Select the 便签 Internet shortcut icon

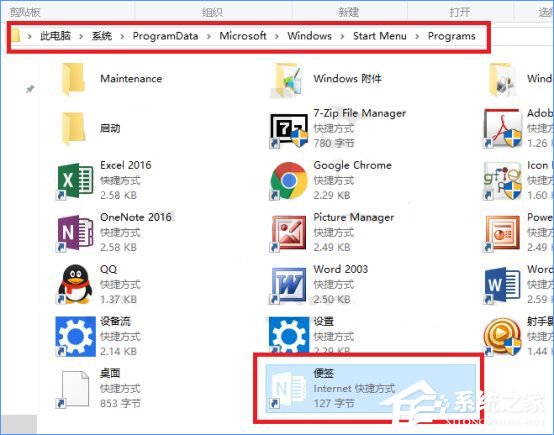coord(288,389)
